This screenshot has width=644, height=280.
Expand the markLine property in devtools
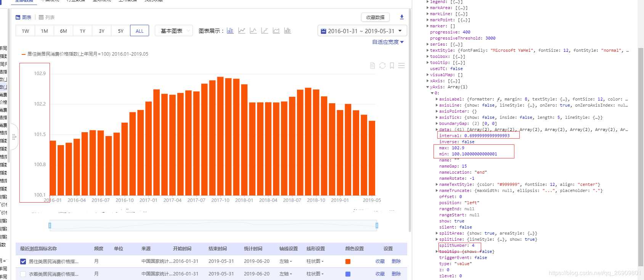tap(427, 14)
